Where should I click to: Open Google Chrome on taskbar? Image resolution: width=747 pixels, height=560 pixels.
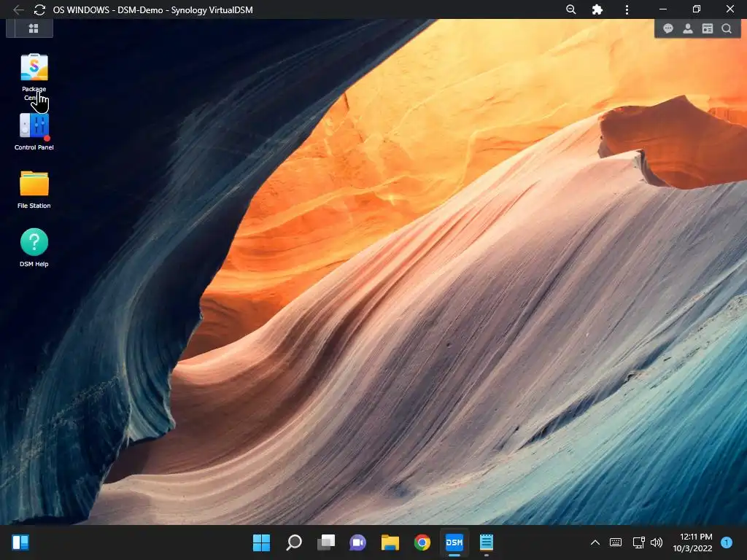coord(422,542)
